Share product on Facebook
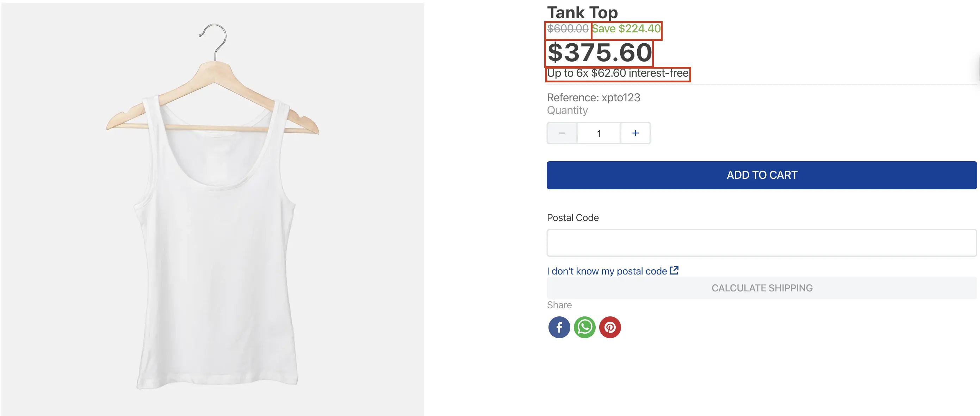 pos(559,327)
